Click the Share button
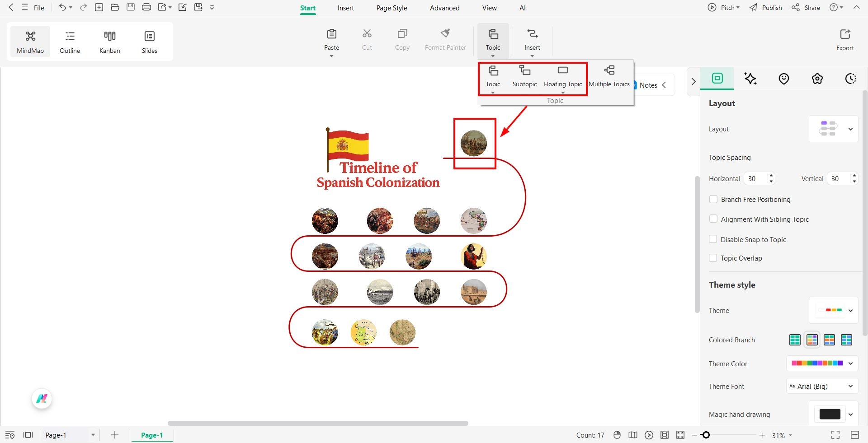This screenshot has width=868, height=443. 806,8
